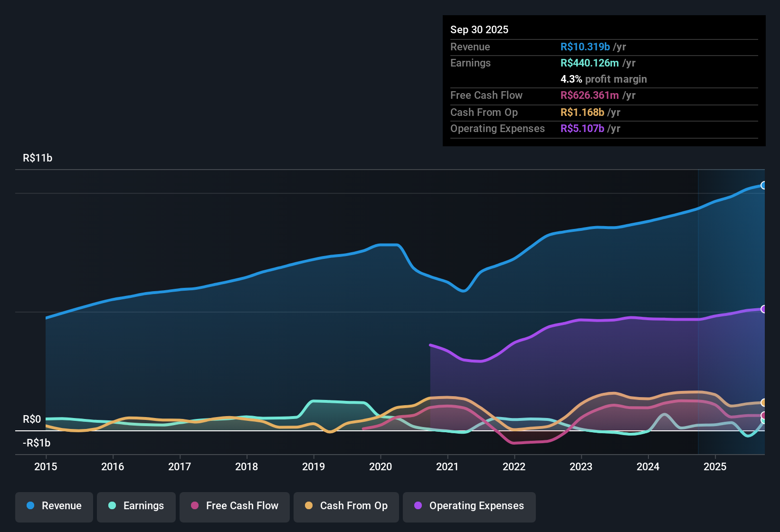This screenshot has width=780, height=532.
Task: Toggle Operating Expenses series display
Action: (x=469, y=506)
